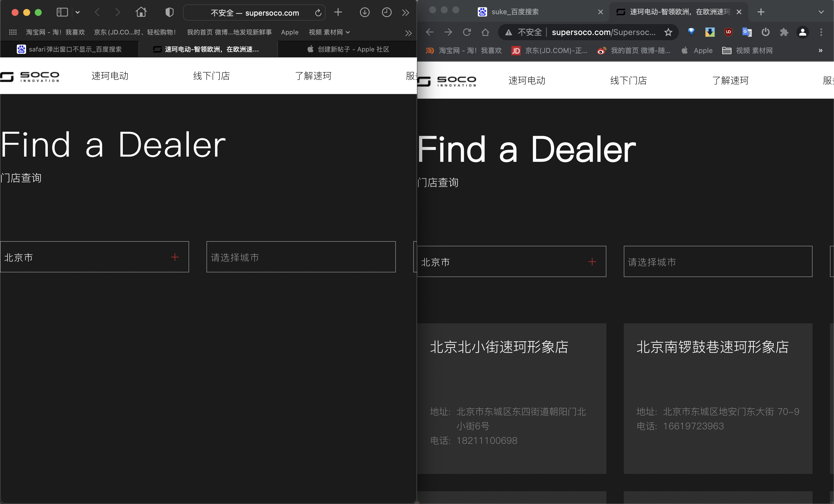Screen dimensions: 834x504
Task: Reload page in Safari address bar
Action: 318,13
